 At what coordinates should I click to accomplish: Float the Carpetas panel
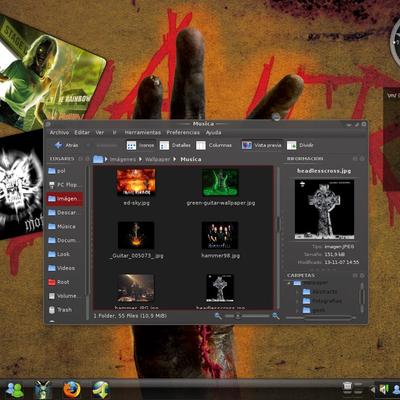tap(355, 276)
